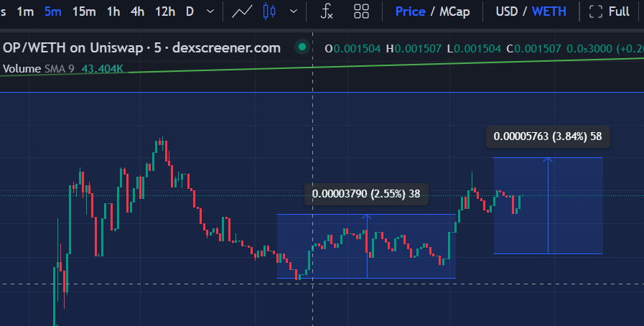This screenshot has height=326, width=644.
Task: Expand the timeframe interval dropdown arrow
Action: click(x=210, y=11)
